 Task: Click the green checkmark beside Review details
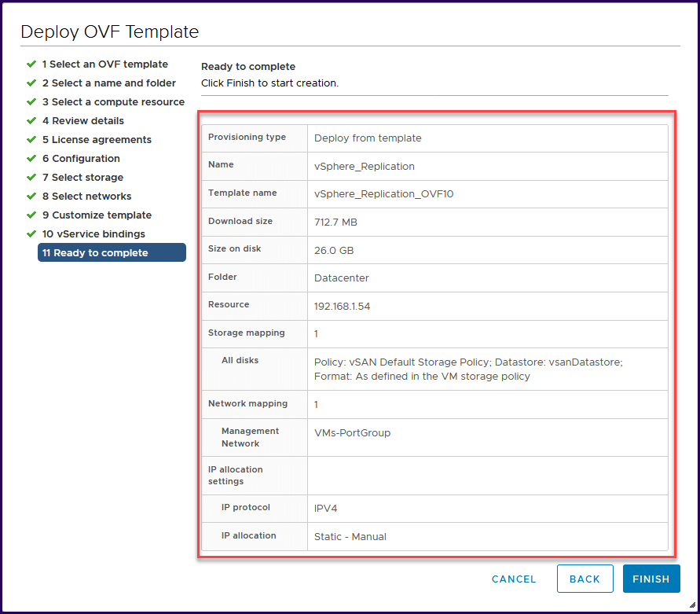[31, 120]
